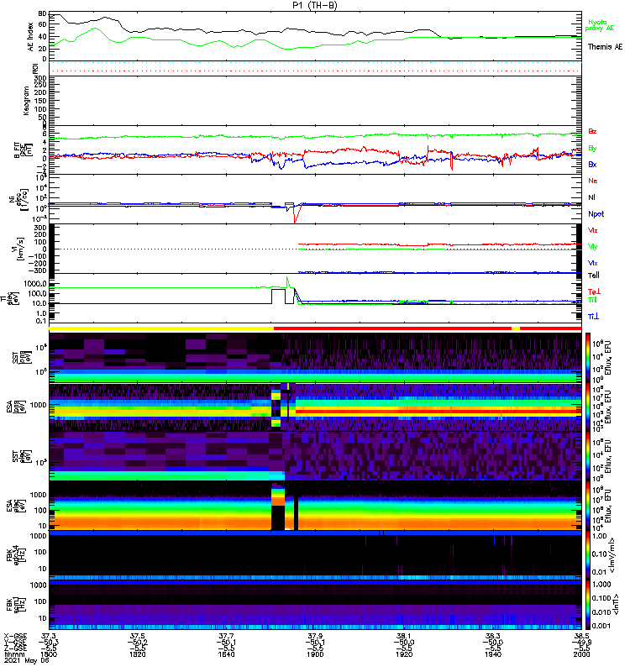Viewport: 630px width, 672px height.
Task: Click the yellow segment of the status bar
Action: [x=161, y=328]
